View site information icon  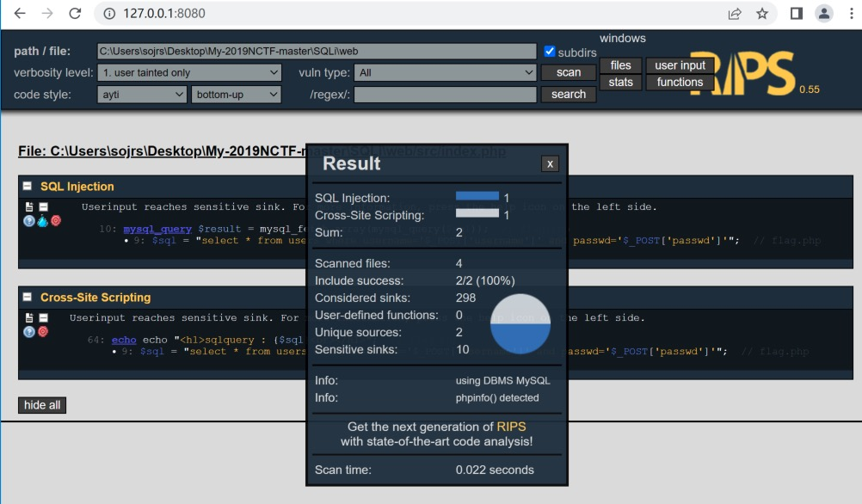109,13
